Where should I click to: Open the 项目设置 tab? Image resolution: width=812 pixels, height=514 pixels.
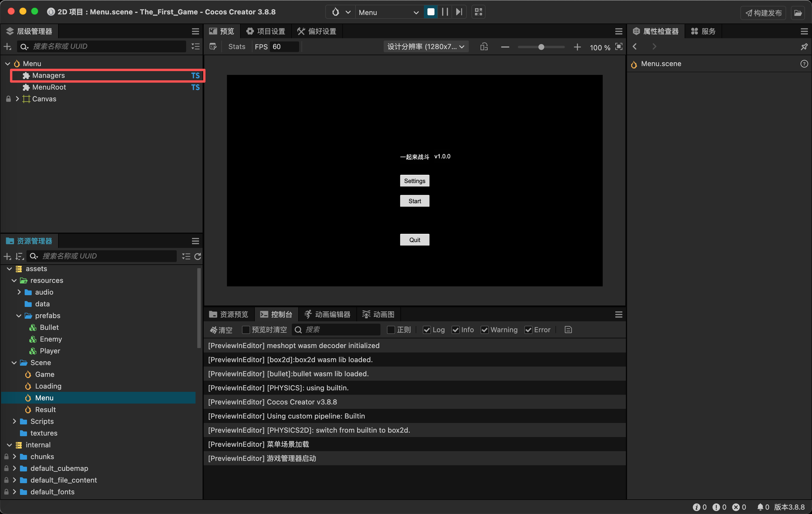(x=266, y=31)
